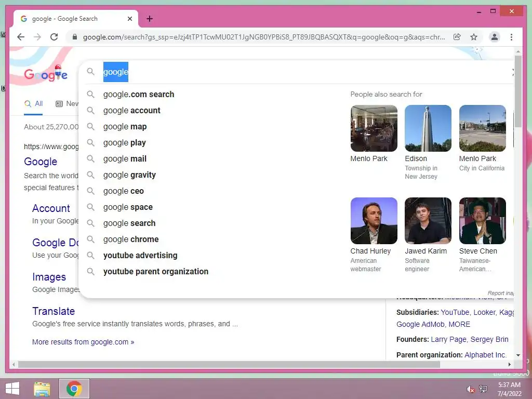Open the 'Account' sitelink
Viewport: 532px width, 399px height.
click(51, 208)
